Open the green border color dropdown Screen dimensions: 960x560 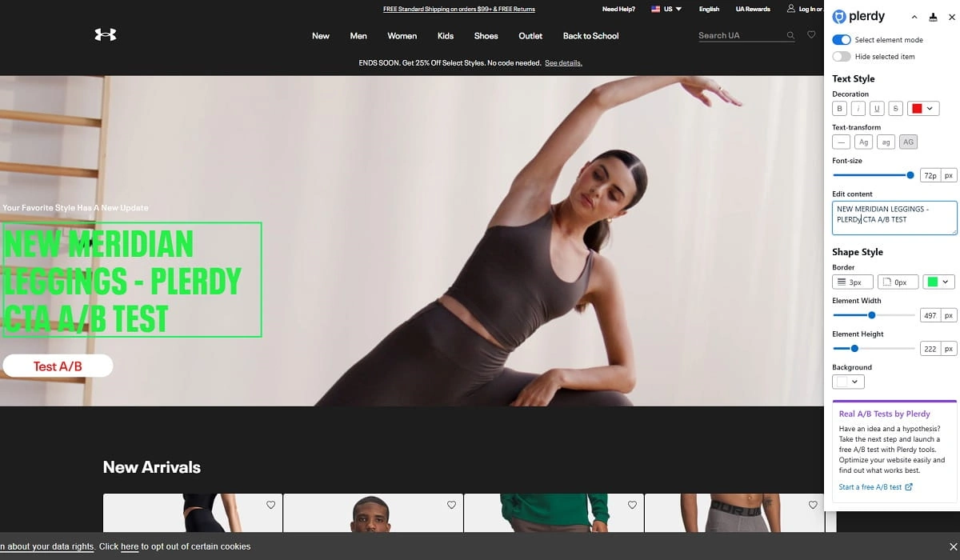[x=939, y=282]
